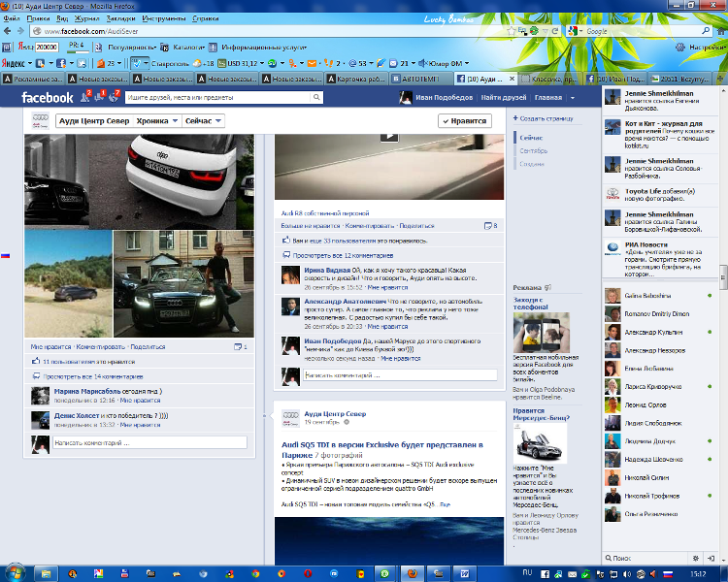Click Firefox icon in Windows taskbar
The height and width of the screenshot is (582, 728).
click(x=412, y=573)
